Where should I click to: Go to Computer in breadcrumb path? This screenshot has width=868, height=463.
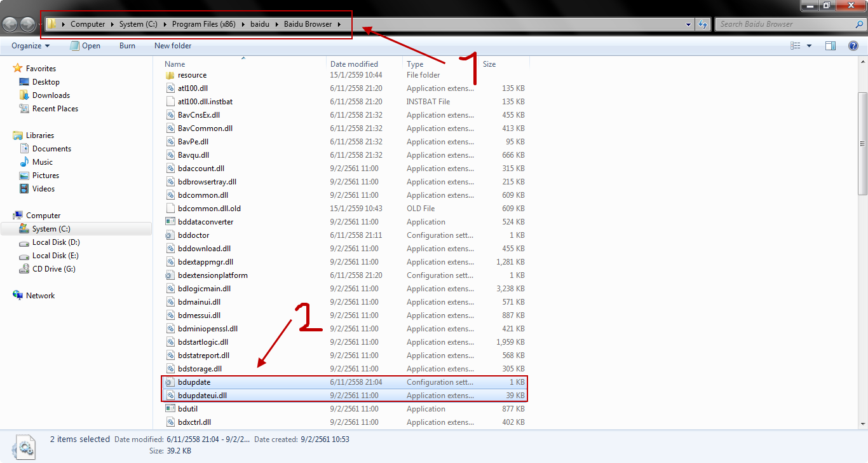click(88, 25)
